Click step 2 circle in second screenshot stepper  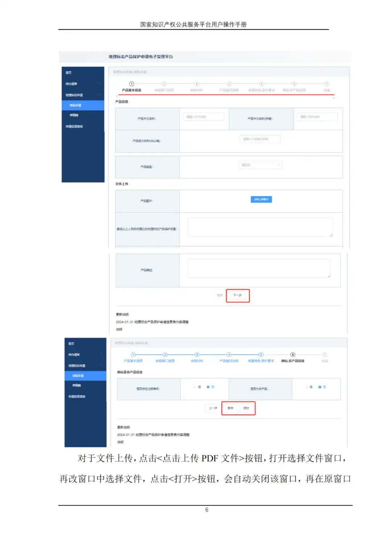pos(165,354)
